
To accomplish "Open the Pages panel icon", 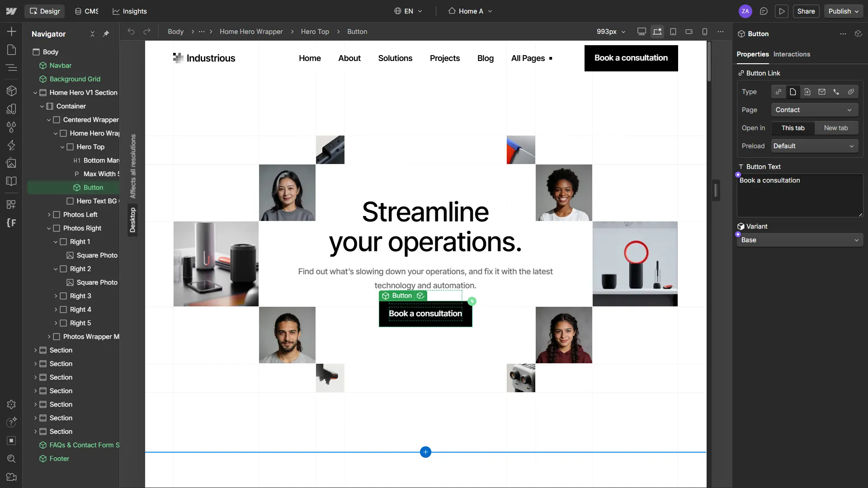I will pos(12,50).
